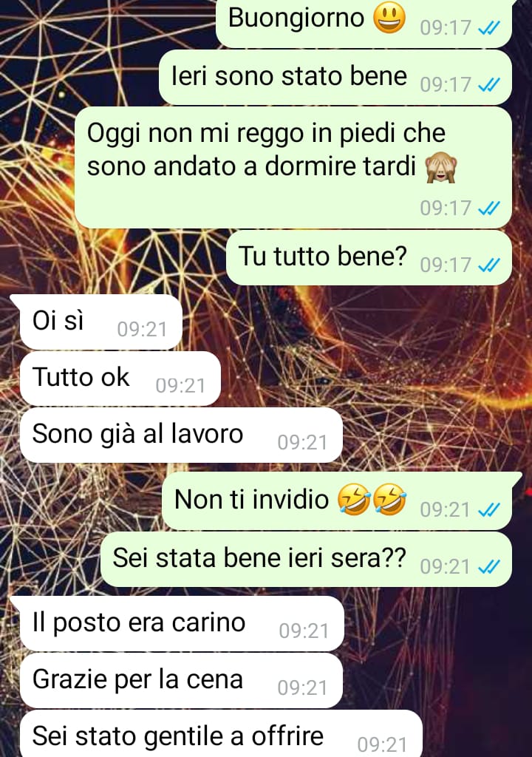Screen dimensions: 532x757
Task: Tap the second rolling laughing emoji
Action: (390, 499)
